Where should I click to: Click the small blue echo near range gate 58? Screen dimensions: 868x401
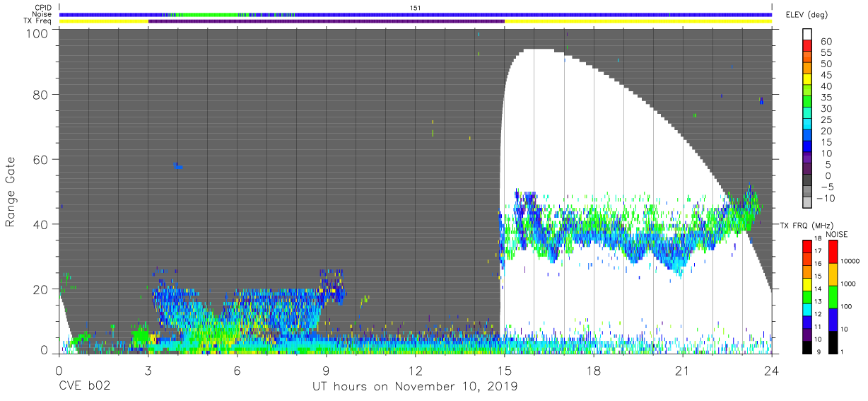point(178,166)
